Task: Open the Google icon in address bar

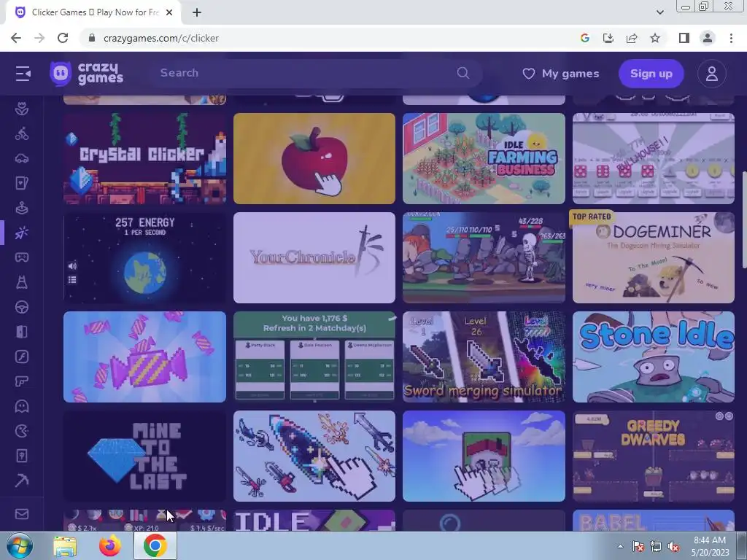Action: pyautogui.click(x=585, y=38)
